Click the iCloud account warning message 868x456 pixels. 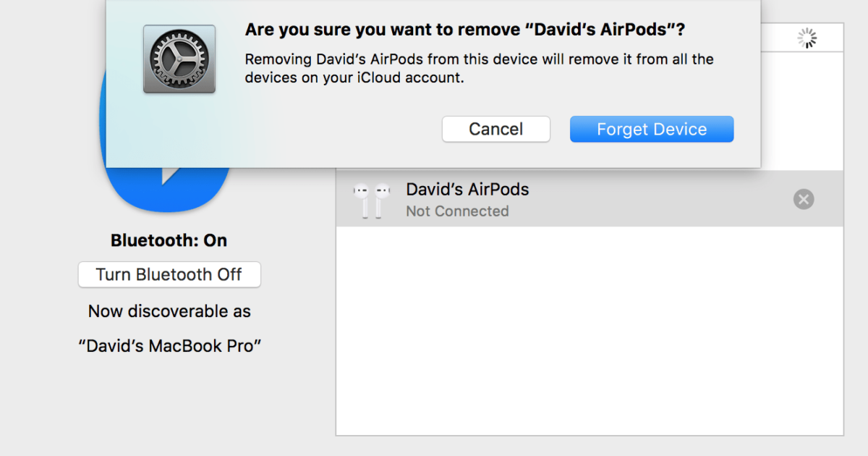[479, 68]
